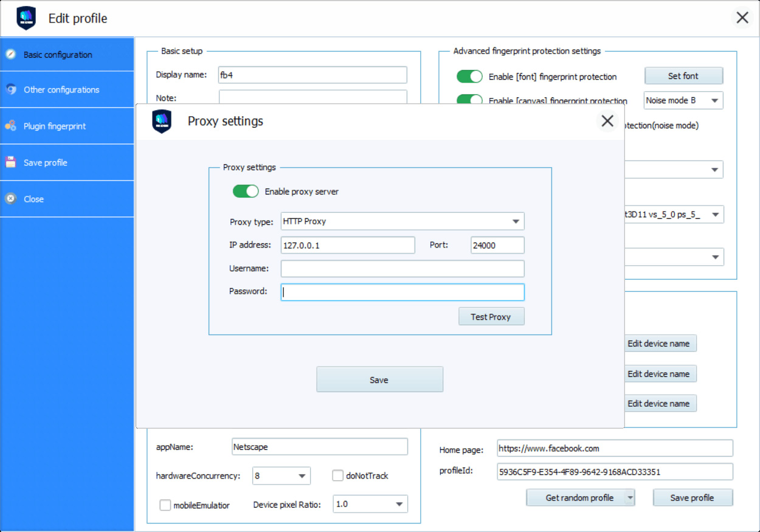Click the Close sidebar circle-x icon
This screenshot has width=760, height=532.
pyautogui.click(x=10, y=199)
